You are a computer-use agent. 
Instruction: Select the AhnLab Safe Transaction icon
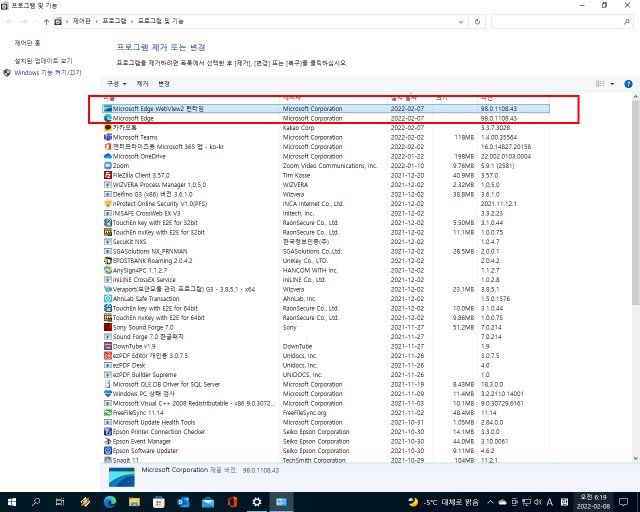[x=108, y=298]
